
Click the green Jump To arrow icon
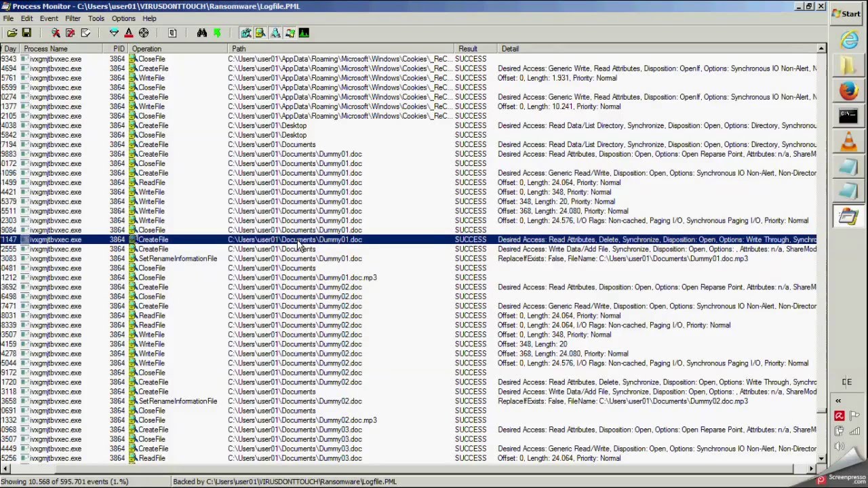click(x=217, y=33)
